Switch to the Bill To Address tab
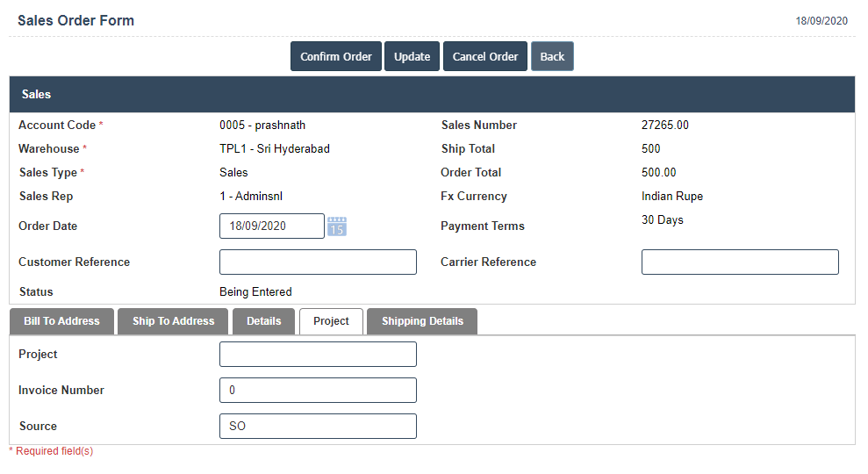 61,321
